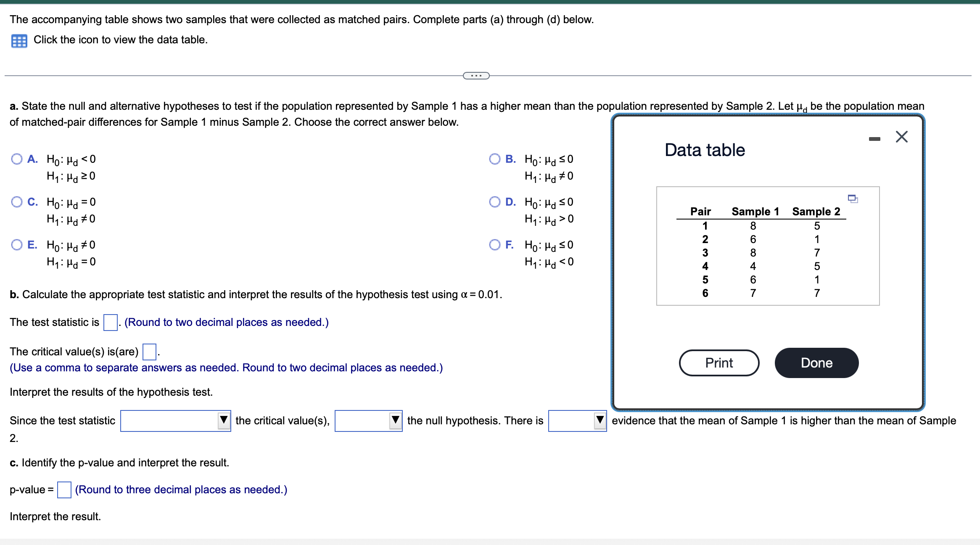
Task: Select hypothesis answer choice F
Action: click(x=495, y=245)
